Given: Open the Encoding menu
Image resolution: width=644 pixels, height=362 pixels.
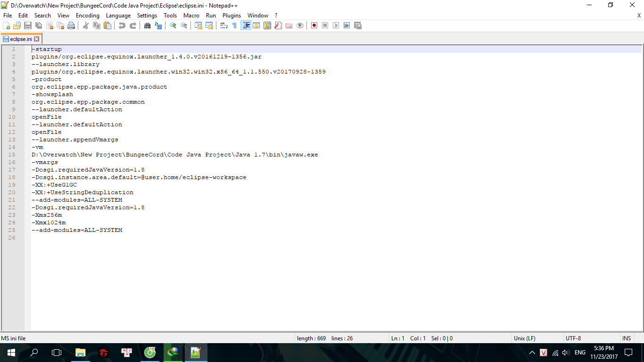Looking at the screenshot, I should pyautogui.click(x=88, y=16).
